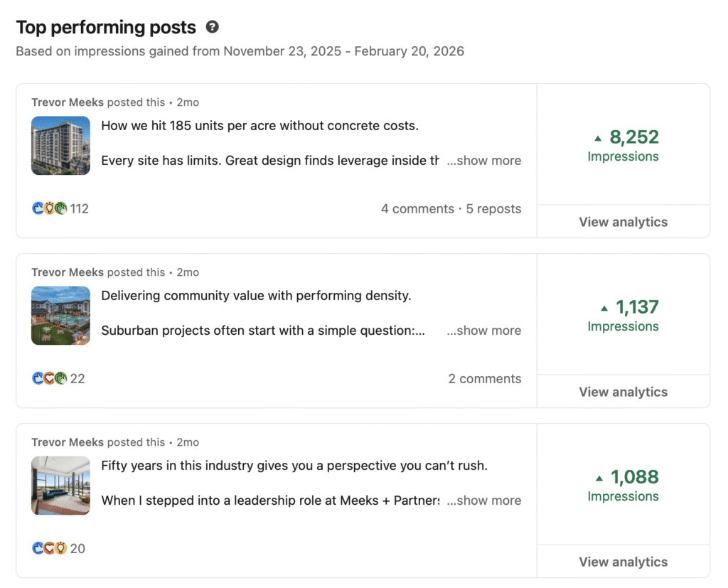Viewport: 728px width, 588px height.
Task: View analytics for the 1,137 impressions post
Action: coord(623,392)
